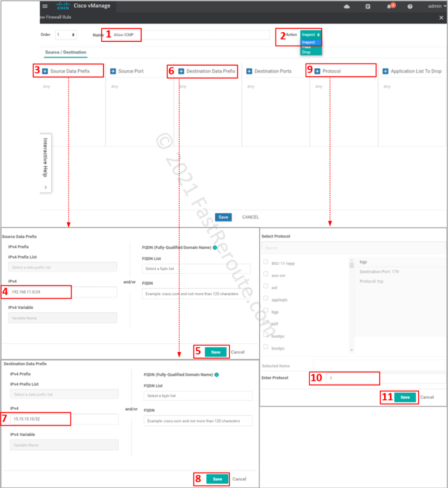Click CANCEL under the firewall rule
This screenshot has height=488, width=448.
point(250,217)
